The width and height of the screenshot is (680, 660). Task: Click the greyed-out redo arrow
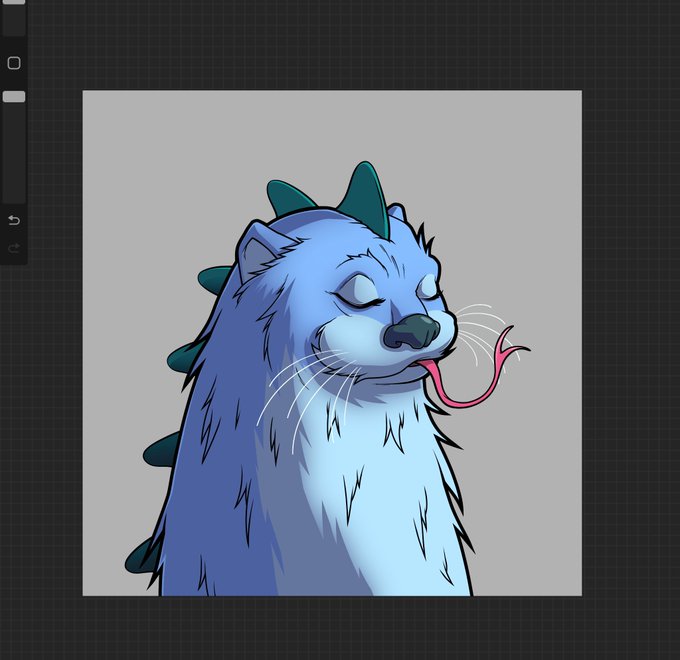tap(14, 248)
